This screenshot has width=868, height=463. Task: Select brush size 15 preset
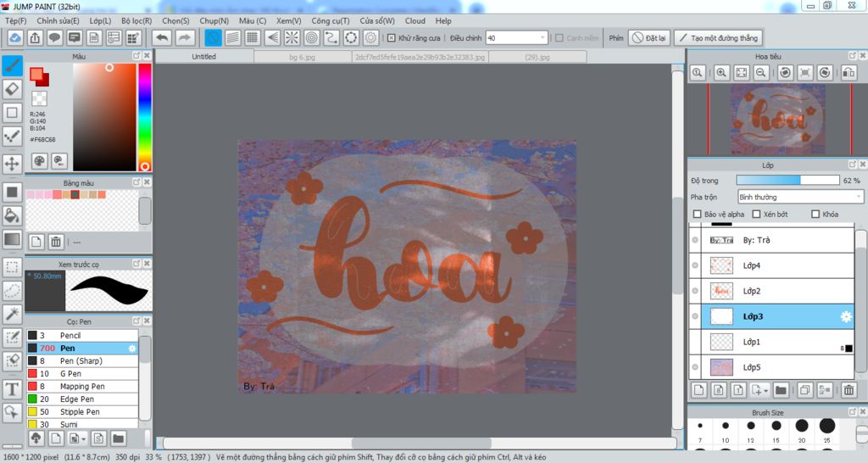pos(776,426)
